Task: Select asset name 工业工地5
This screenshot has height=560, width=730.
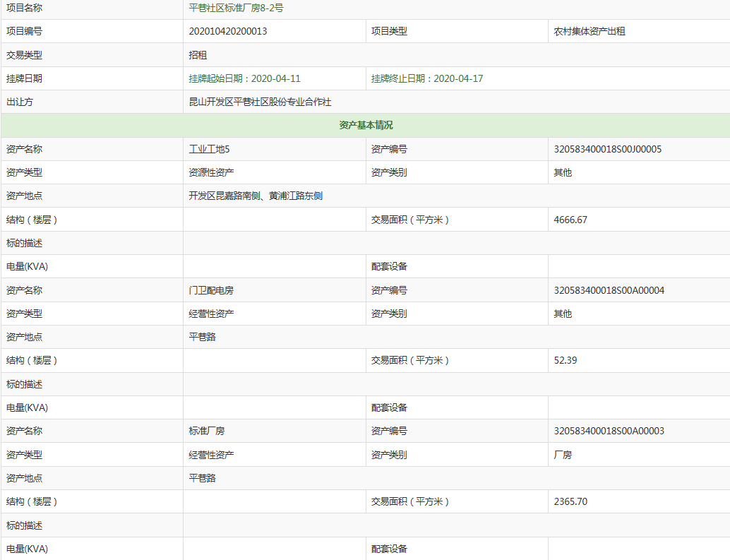Action: coord(210,149)
